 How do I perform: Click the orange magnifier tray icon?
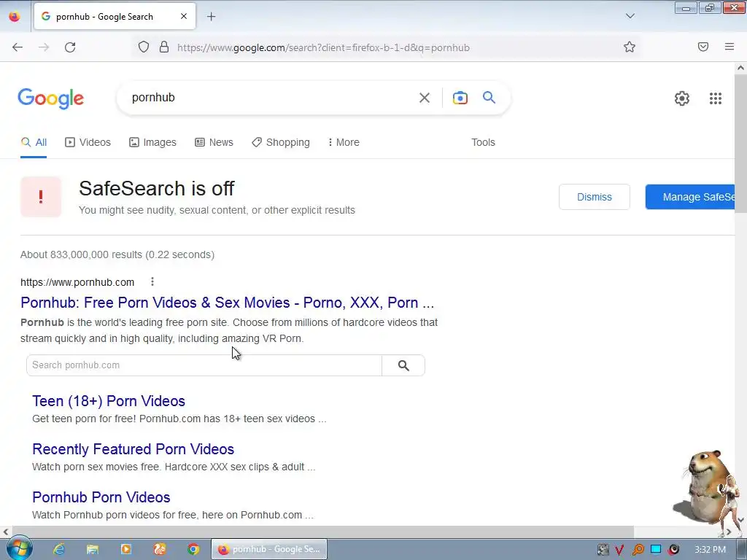pos(638,550)
